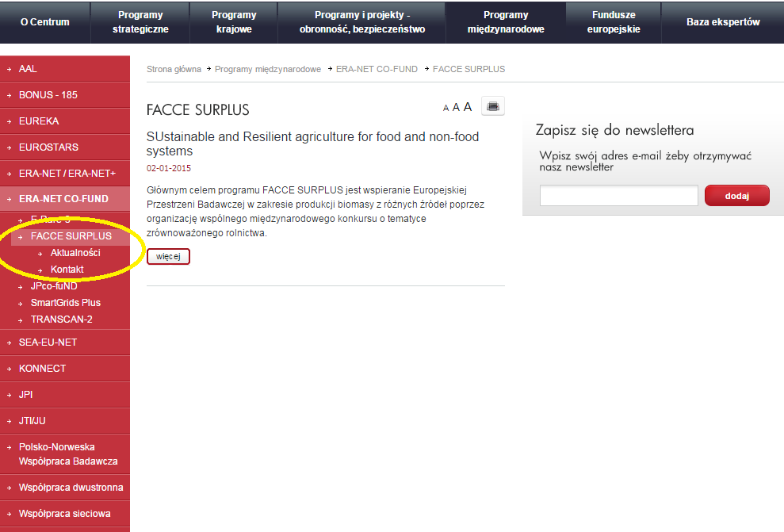This screenshot has height=532, width=784.
Task: Open the Fundusze europejskie menu
Action: [x=614, y=22]
